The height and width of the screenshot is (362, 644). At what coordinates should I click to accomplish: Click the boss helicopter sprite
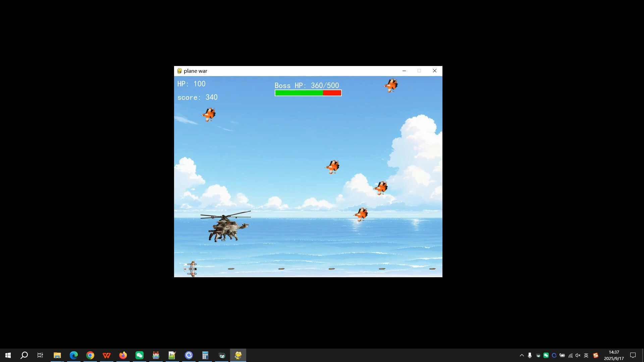[227, 227]
